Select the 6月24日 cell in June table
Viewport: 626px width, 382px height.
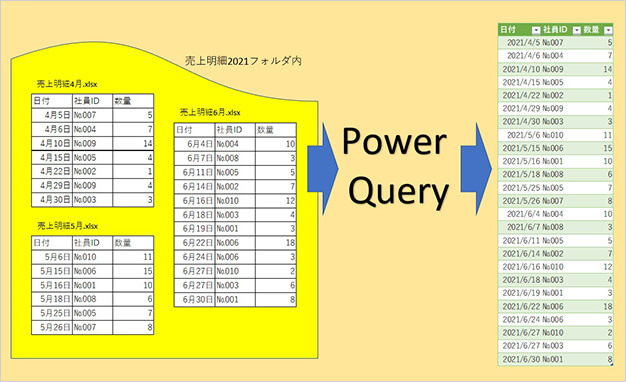point(195,257)
